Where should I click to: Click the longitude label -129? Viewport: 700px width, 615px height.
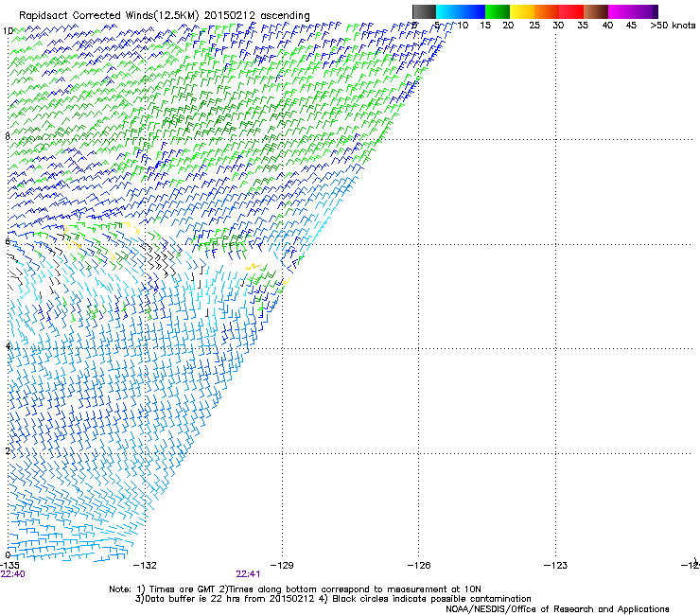[x=282, y=566]
